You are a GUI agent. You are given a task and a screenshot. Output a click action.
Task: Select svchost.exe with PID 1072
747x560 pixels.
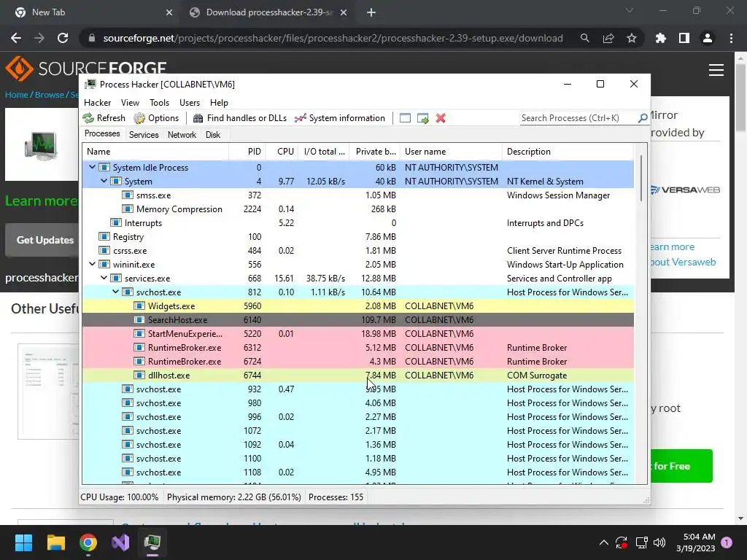pos(357,430)
